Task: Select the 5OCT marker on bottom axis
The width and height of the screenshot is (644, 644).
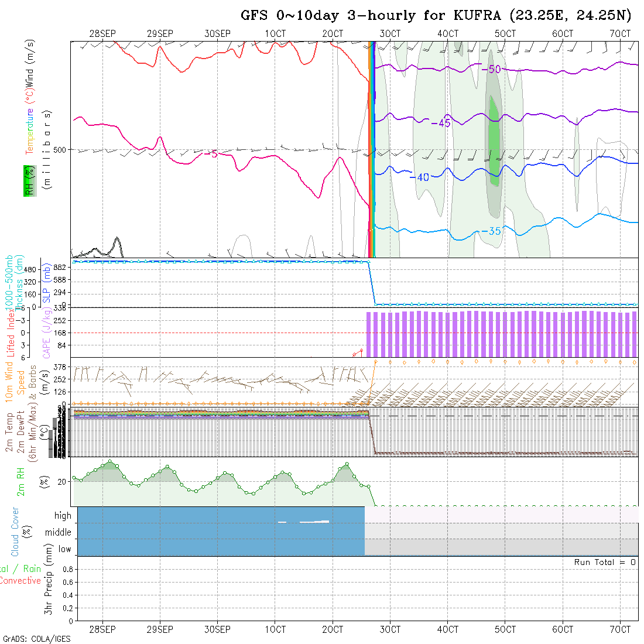Action: 505,629
